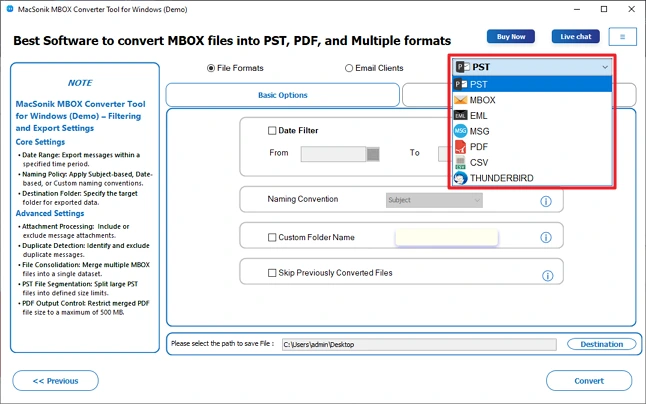646x404 pixels.
Task: Minimize the MacSonik window
Action: pos(577,9)
